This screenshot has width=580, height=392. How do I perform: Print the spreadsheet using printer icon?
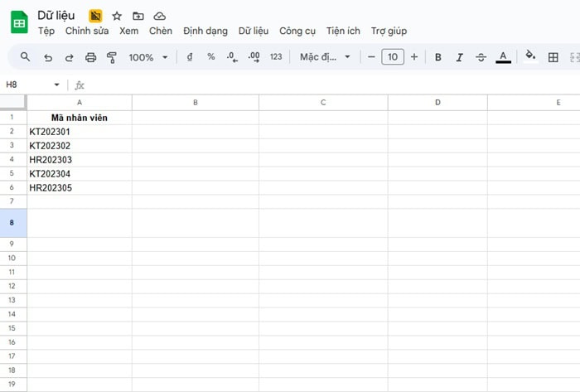tap(91, 57)
